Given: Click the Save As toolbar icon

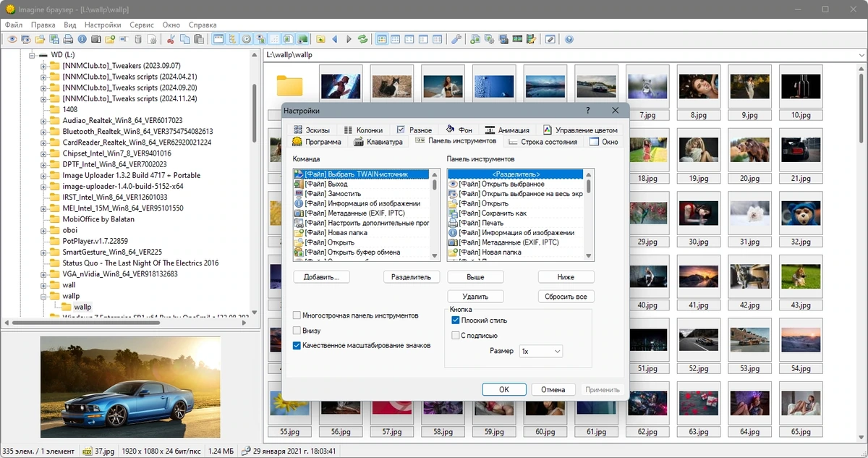Looking at the screenshot, I should click(54, 39).
